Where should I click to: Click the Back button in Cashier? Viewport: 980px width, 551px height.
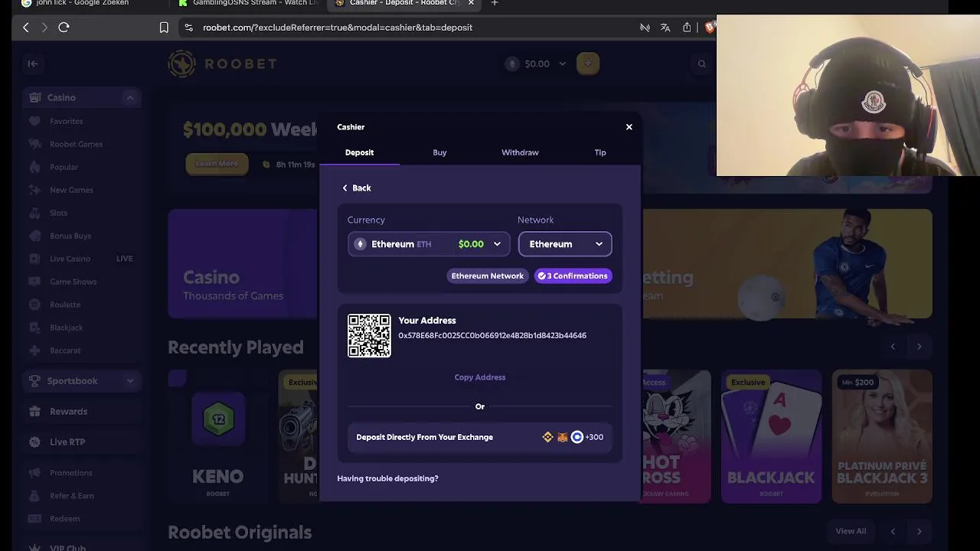pos(357,188)
